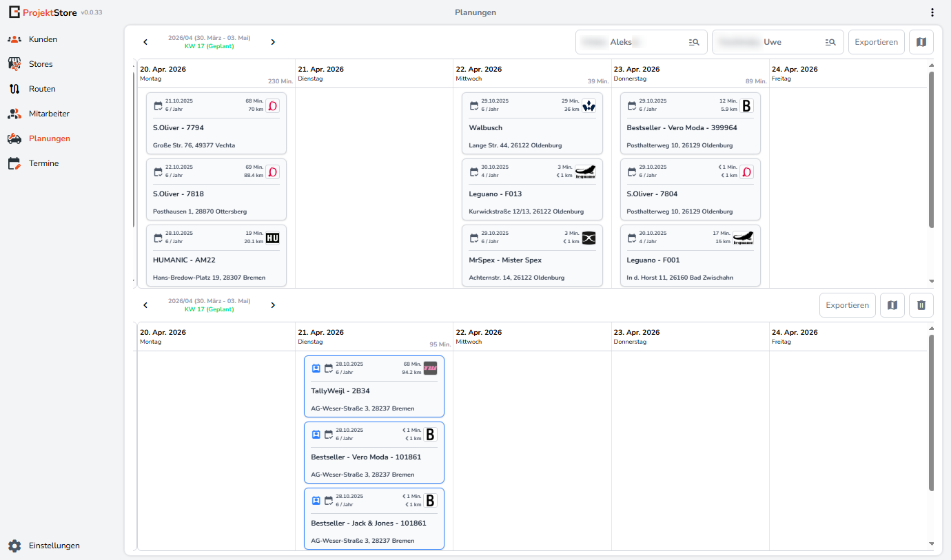Click the person icon on TallyWeijl card
Image resolution: width=951 pixels, height=560 pixels.
[316, 368]
